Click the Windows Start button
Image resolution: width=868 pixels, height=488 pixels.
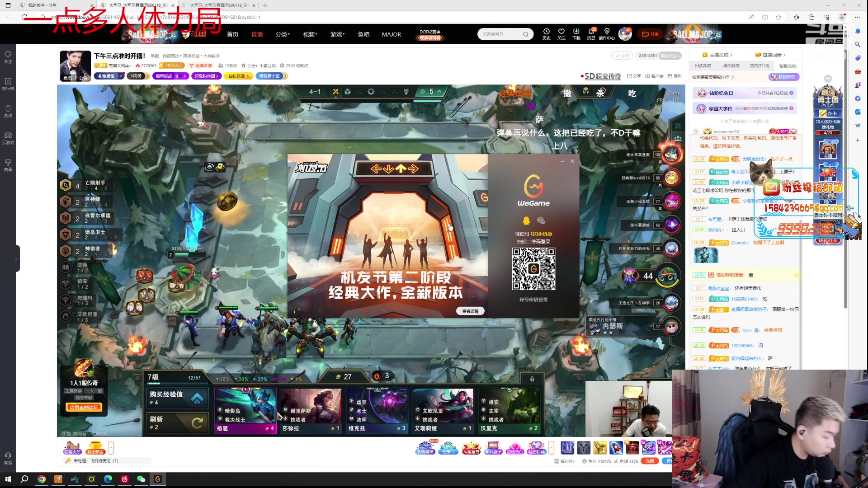pos(8,479)
